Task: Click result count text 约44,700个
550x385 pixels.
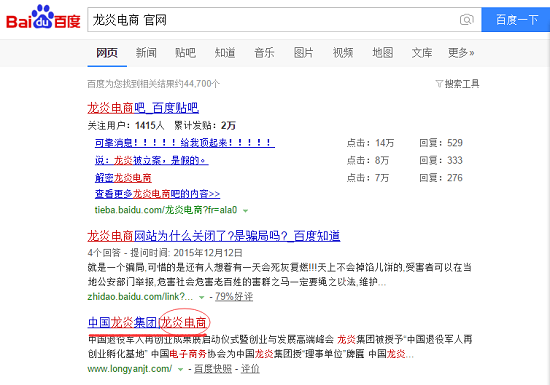Action: pyautogui.click(x=154, y=84)
